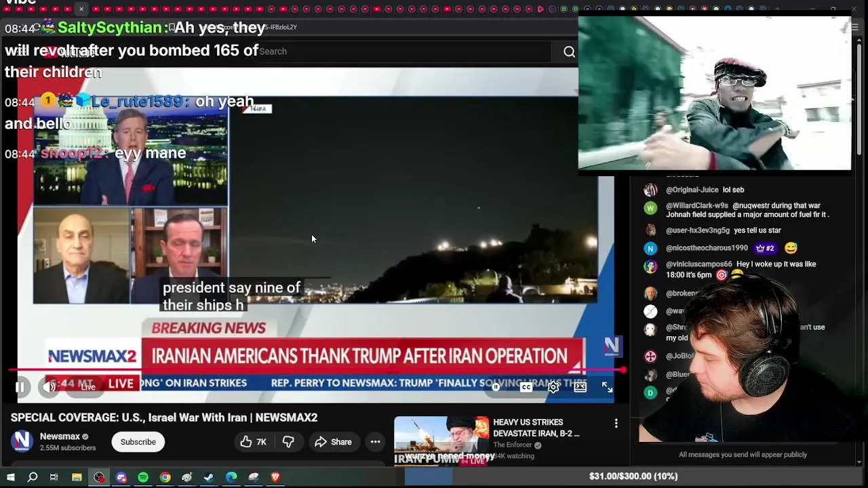Enter fullscreen video mode
The image size is (868, 488).
[x=607, y=387]
